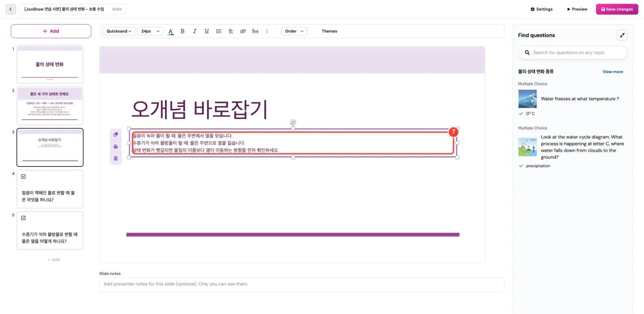
Task: Duplicate the selected text box
Action: pyautogui.click(x=116, y=135)
